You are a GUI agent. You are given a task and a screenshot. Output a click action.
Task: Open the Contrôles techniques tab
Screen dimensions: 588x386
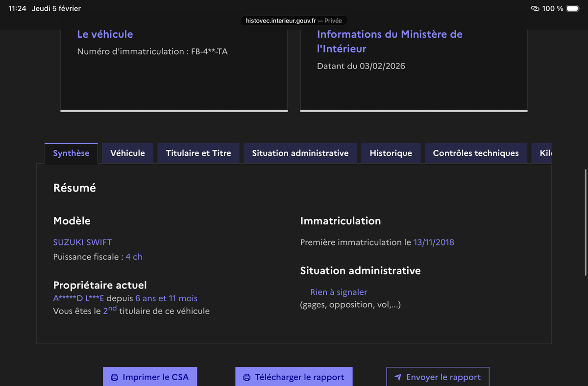(476, 153)
